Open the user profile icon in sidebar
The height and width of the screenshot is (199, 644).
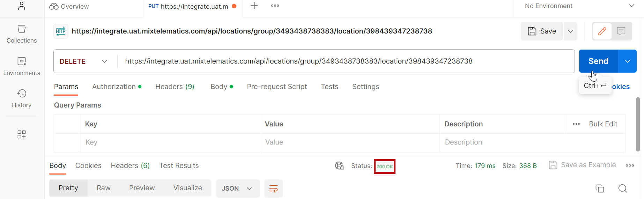(x=22, y=6)
